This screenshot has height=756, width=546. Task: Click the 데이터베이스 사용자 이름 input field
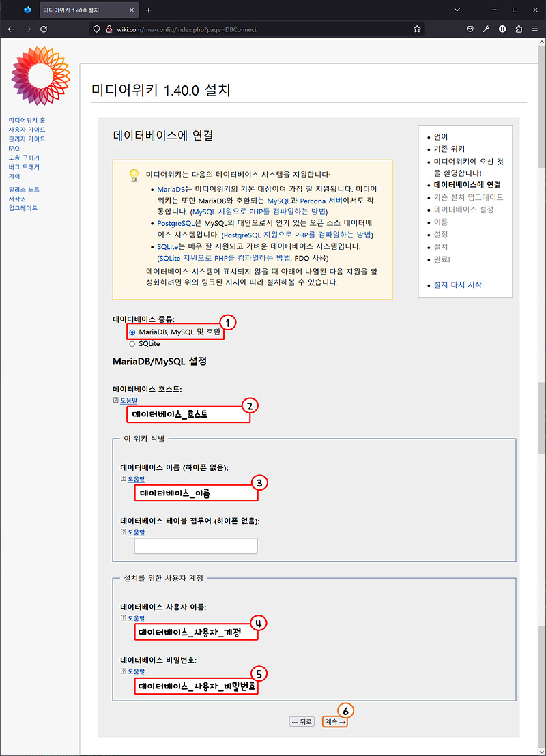[196, 632]
